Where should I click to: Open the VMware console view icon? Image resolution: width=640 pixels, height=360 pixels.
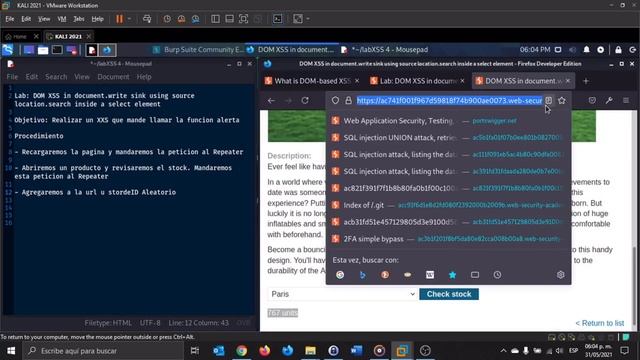click(x=278, y=19)
